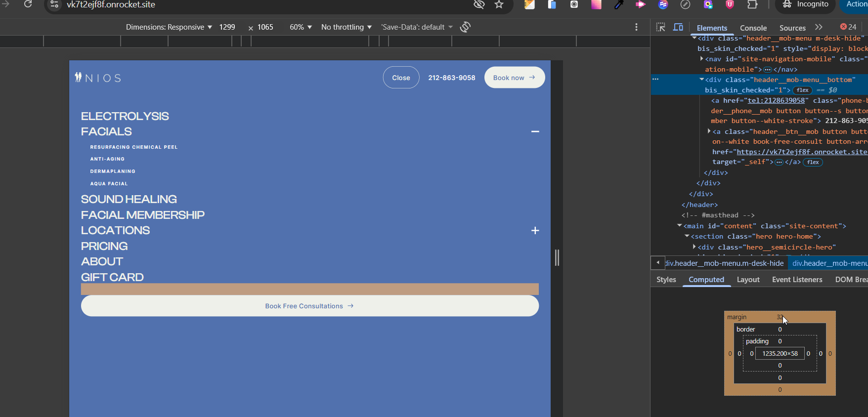The image size is (868, 417).
Task: Open the Gift Card menu link
Action: [112, 277]
